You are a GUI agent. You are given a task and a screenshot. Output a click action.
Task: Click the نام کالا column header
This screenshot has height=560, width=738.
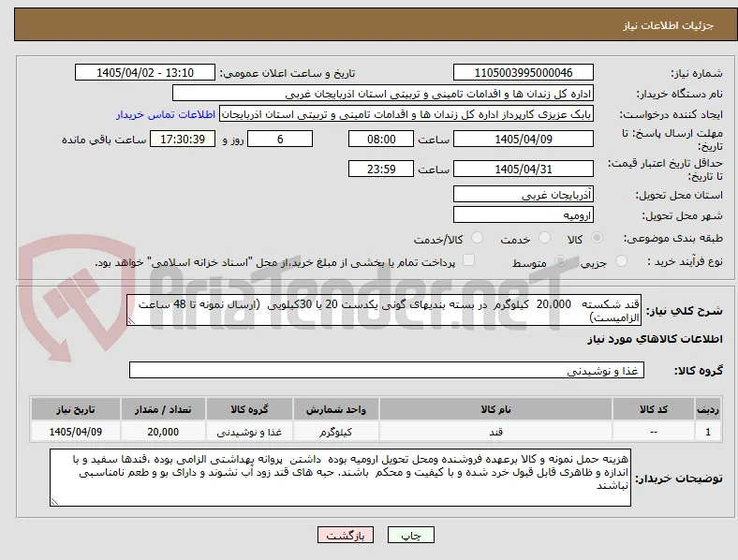tap(495, 409)
